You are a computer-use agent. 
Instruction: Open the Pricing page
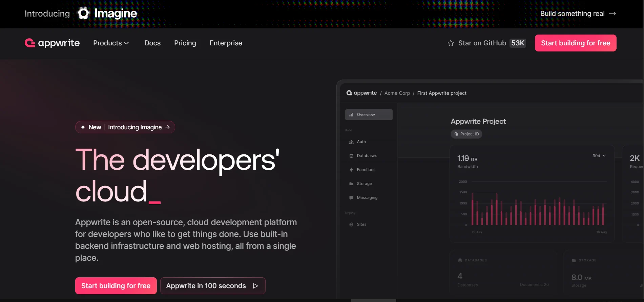[185, 43]
